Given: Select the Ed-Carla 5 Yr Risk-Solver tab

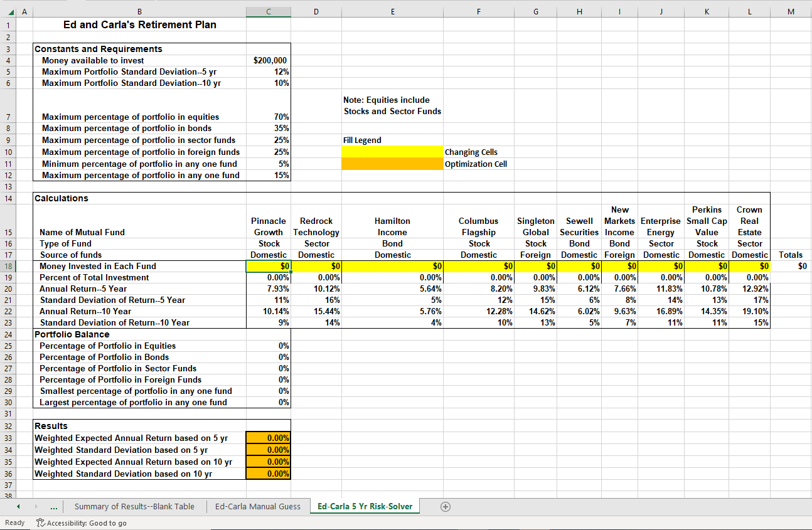Looking at the screenshot, I should coord(365,506).
